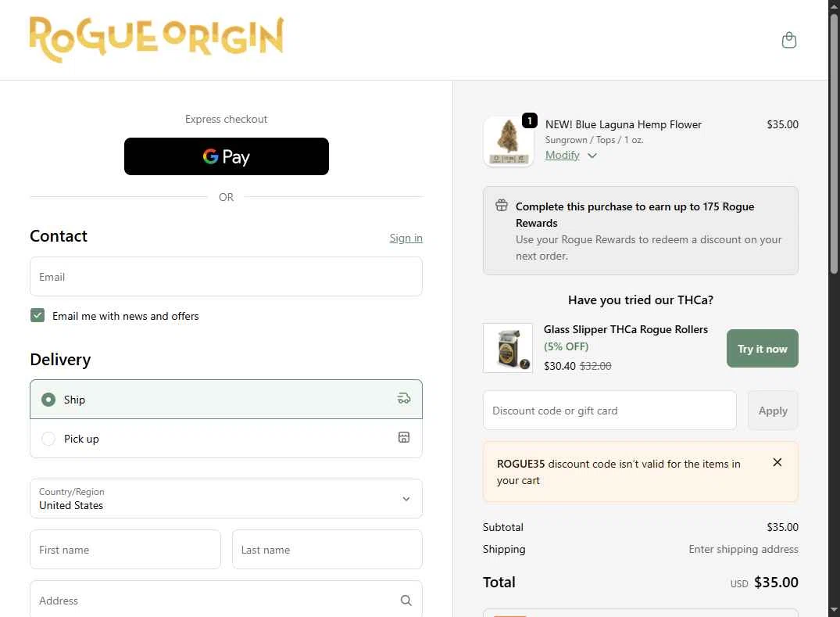Viewport: 840px width, 617px height.
Task: Click the Try it now button
Action: 763,349
